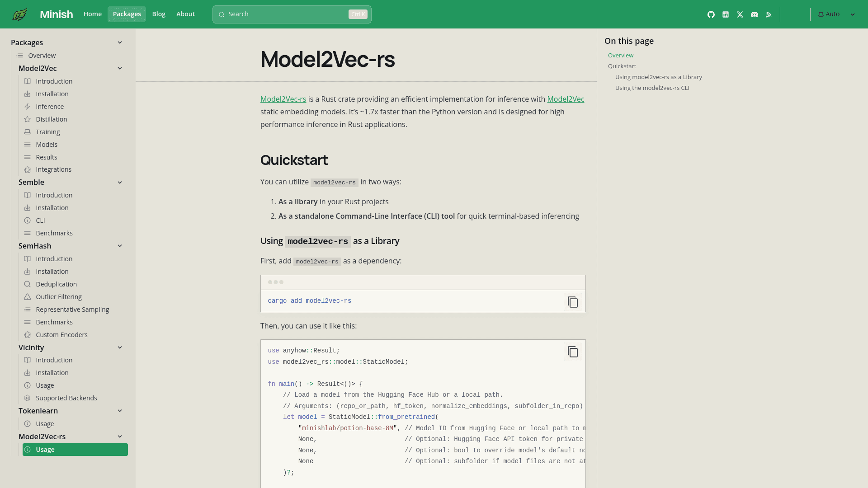
Task: Click the search magnifier icon
Action: click(x=222, y=14)
